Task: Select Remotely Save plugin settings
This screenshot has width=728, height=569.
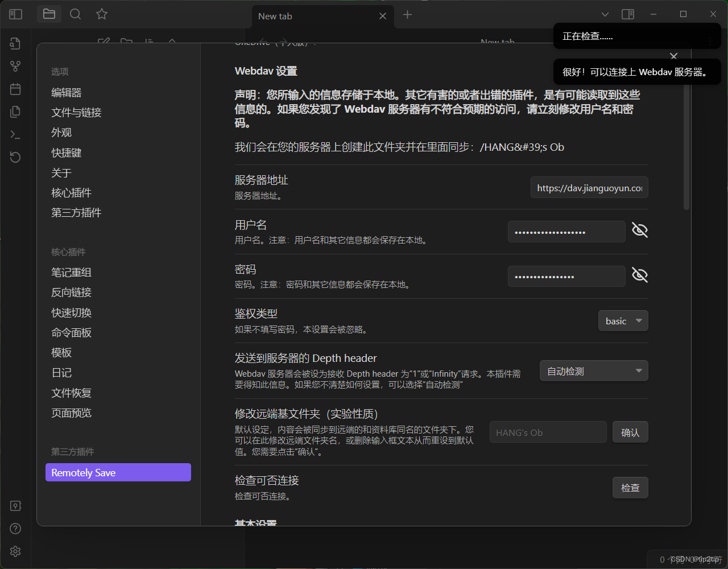Action: (x=118, y=472)
